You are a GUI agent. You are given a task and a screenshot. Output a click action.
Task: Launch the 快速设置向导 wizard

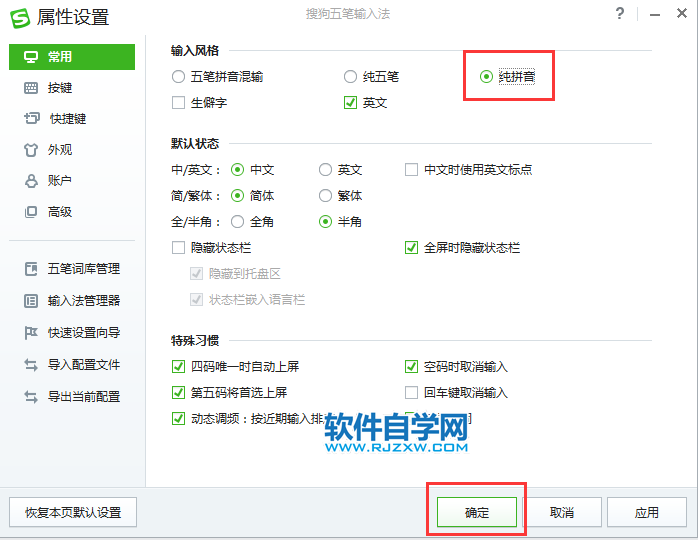[72, 333]
